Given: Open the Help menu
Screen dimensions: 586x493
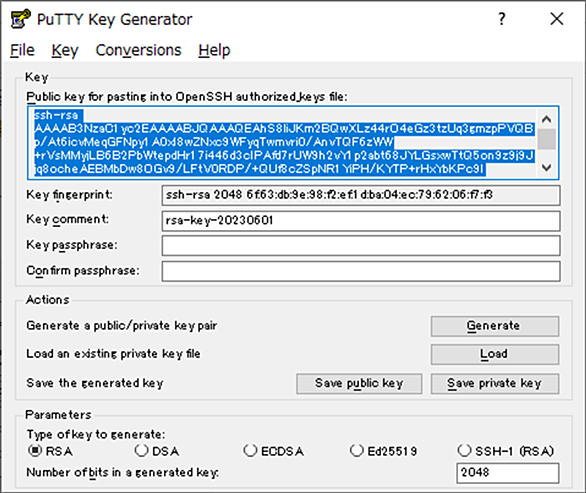Looking at the screenshot, I should tap(214, 50).
